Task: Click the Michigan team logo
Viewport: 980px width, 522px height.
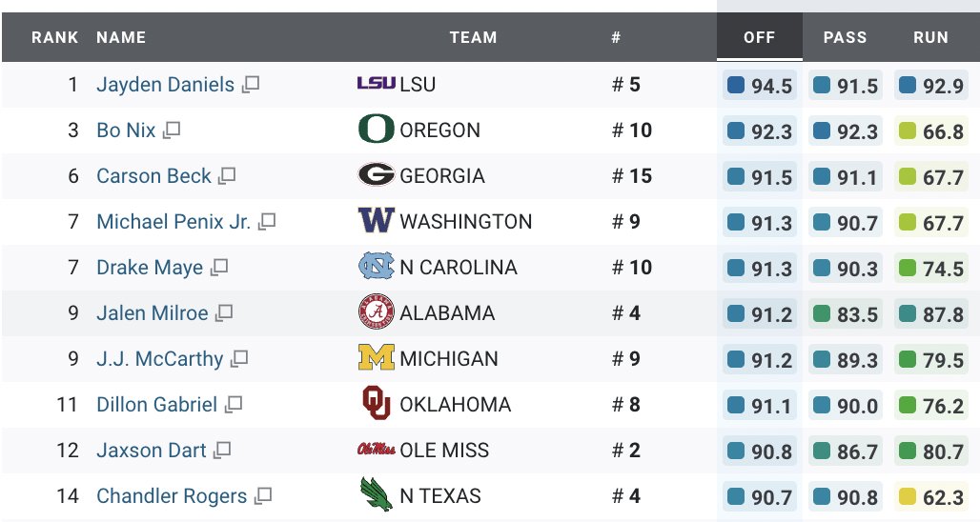Action: (x=377, y=358)
